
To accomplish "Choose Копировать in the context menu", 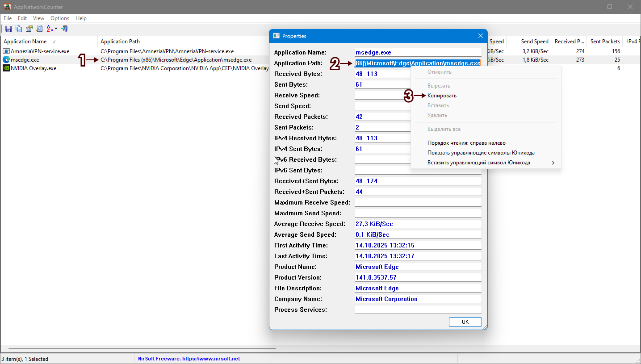I will [x=442, y=96].
